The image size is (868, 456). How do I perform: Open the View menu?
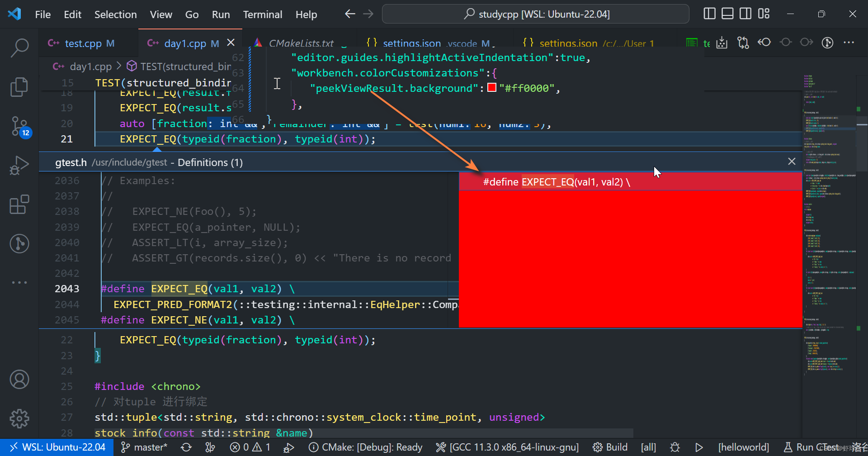click(x=161, y=14)
